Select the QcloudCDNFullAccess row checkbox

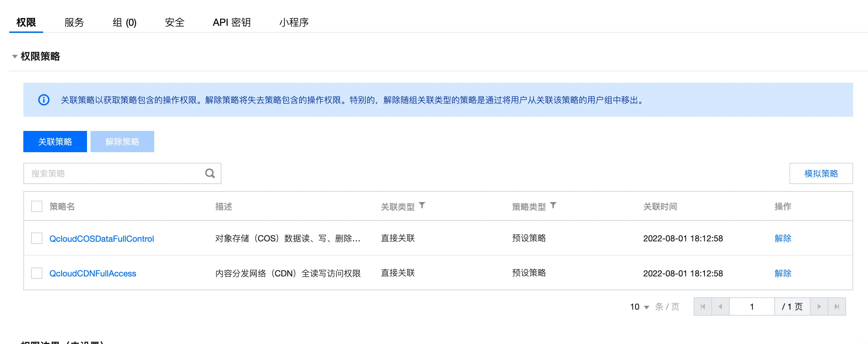37,273
